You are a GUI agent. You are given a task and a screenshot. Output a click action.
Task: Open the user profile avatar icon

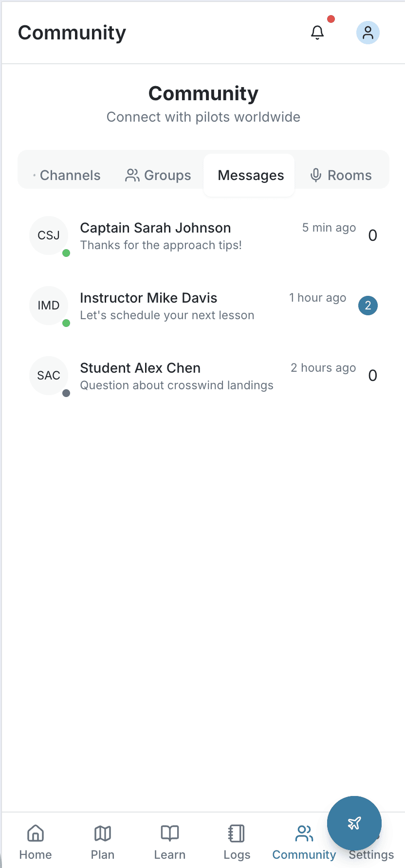(x=368, y=33)
